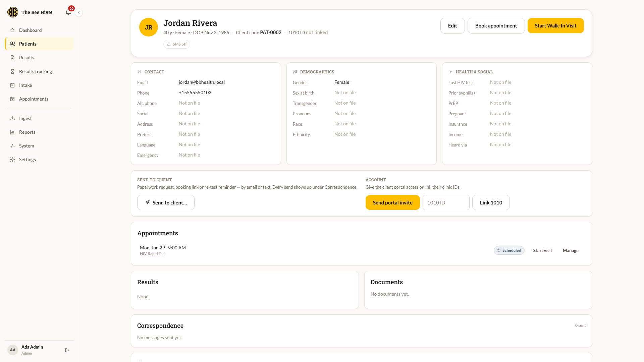Click The Bee Hive logo icon
Viewport: 644px width, 362px height.
pyautogui.click(x=13, y=12)
